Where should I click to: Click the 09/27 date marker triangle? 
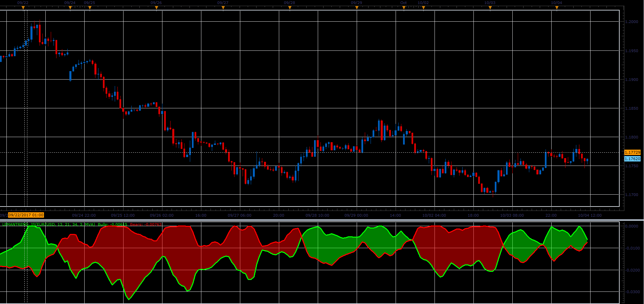point(223,8)
